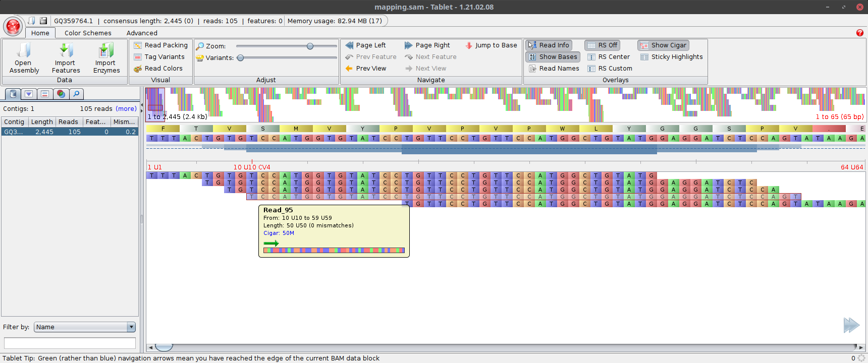Click the red Tablet application menu button
868x363 pixels.
click(13, 26)
